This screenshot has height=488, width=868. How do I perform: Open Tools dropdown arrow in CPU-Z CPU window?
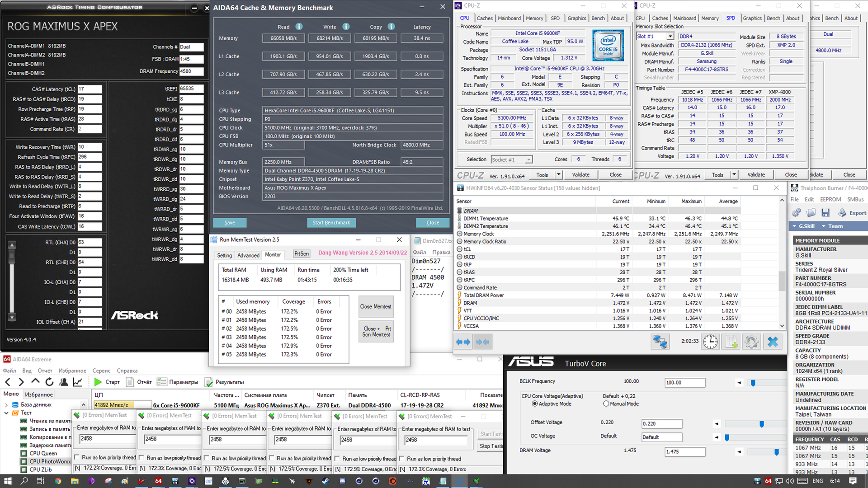559,175
